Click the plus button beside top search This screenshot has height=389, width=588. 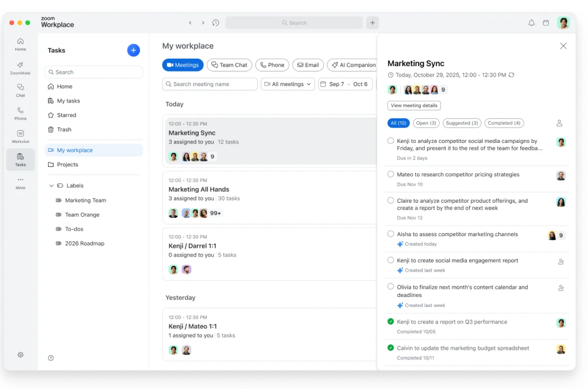tap(372, 23)
